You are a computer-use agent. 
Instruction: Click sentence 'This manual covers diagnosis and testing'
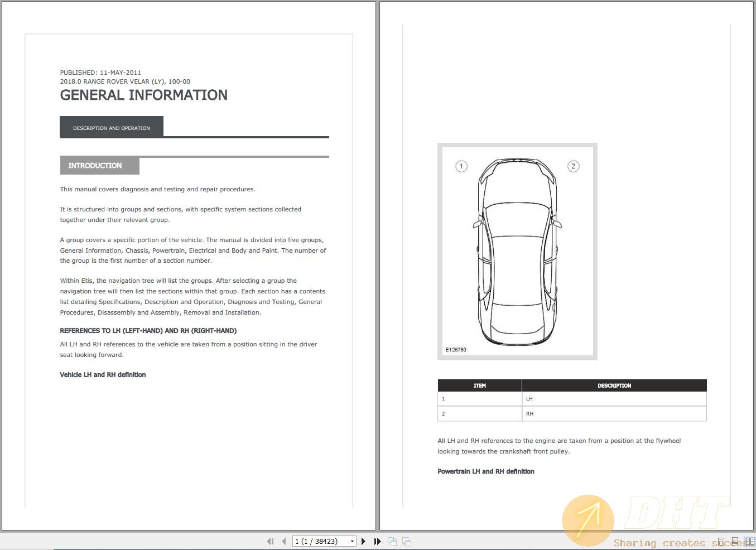pyautogui.click(x=157, y=189)
